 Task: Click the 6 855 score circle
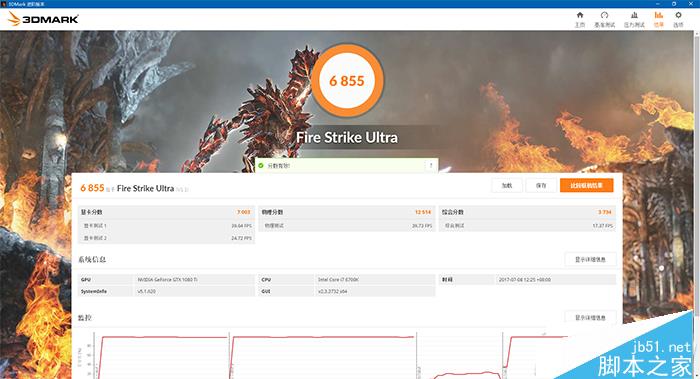(347, 81)
